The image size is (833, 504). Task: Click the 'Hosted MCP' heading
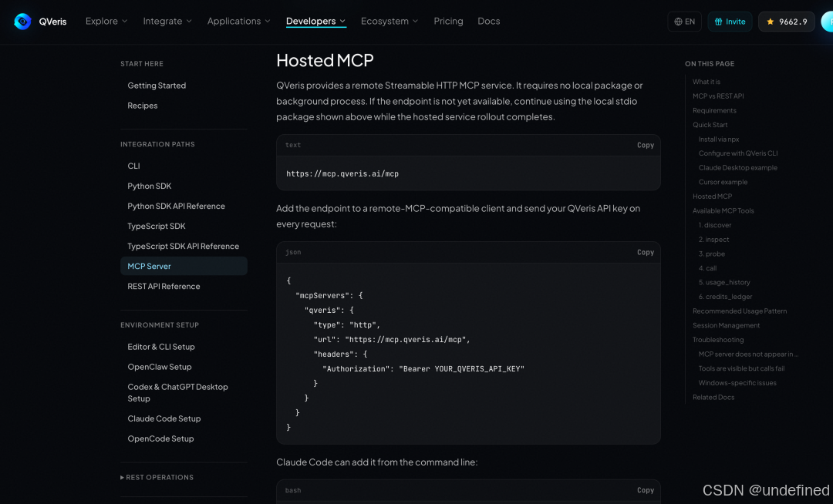click(325, 60)
